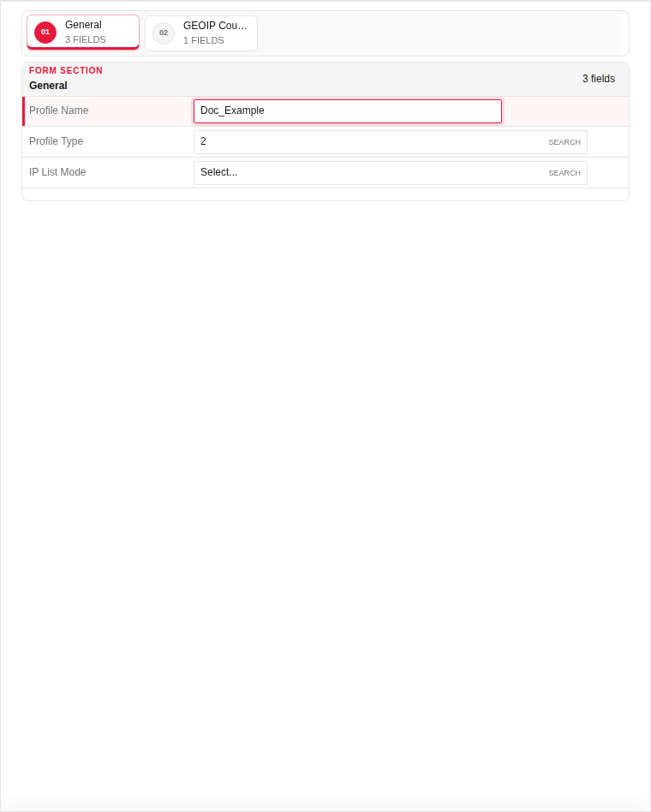Switch to the General tab
Screen dimensions: 651x812
[x=83, y=32]
